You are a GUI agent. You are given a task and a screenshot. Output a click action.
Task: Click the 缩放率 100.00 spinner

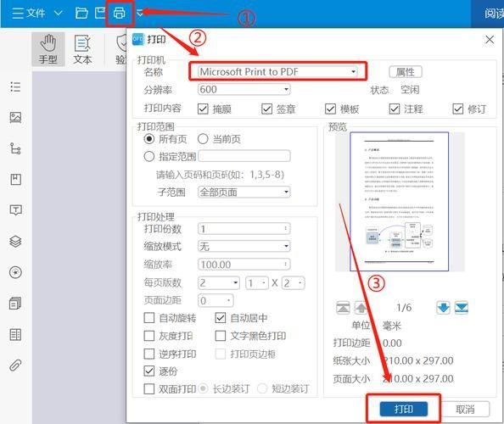244,265
